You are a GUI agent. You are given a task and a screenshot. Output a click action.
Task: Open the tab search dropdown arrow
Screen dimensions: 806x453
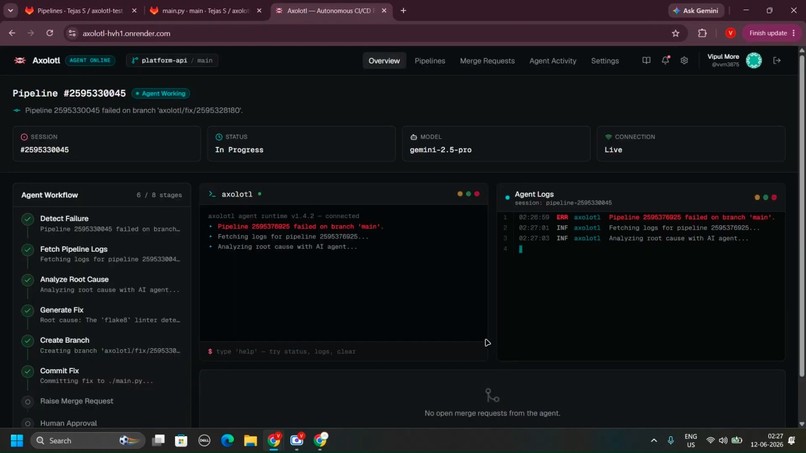10,11
